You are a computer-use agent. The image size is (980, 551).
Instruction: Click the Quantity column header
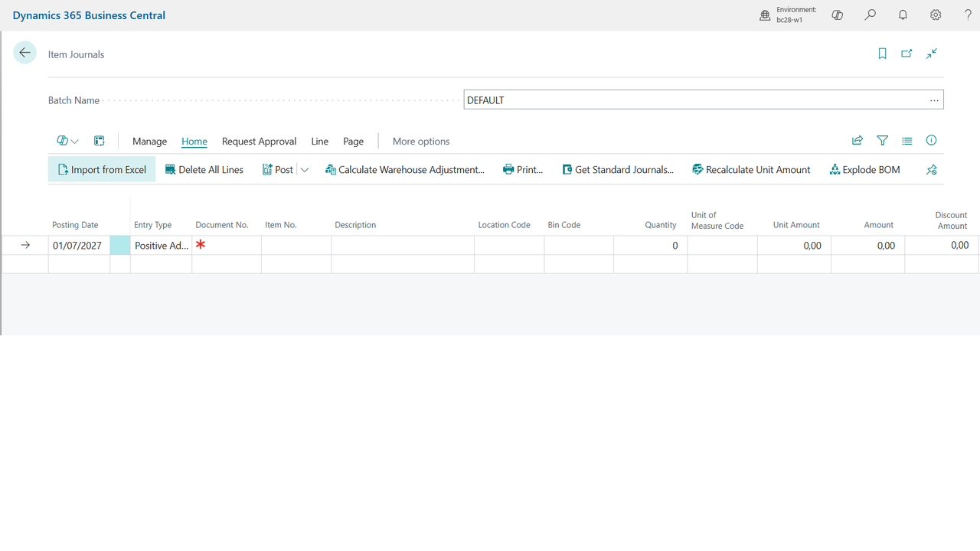point(661,225)
